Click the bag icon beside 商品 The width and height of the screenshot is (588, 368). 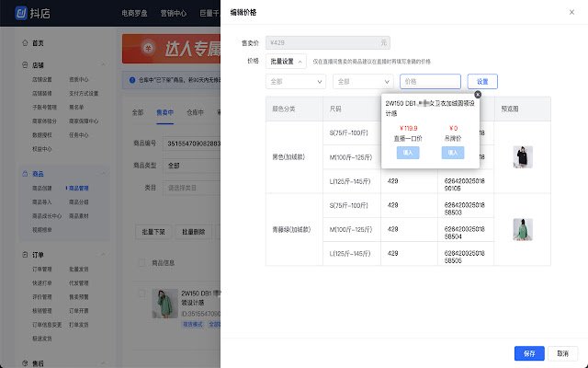tap(25, 174)
